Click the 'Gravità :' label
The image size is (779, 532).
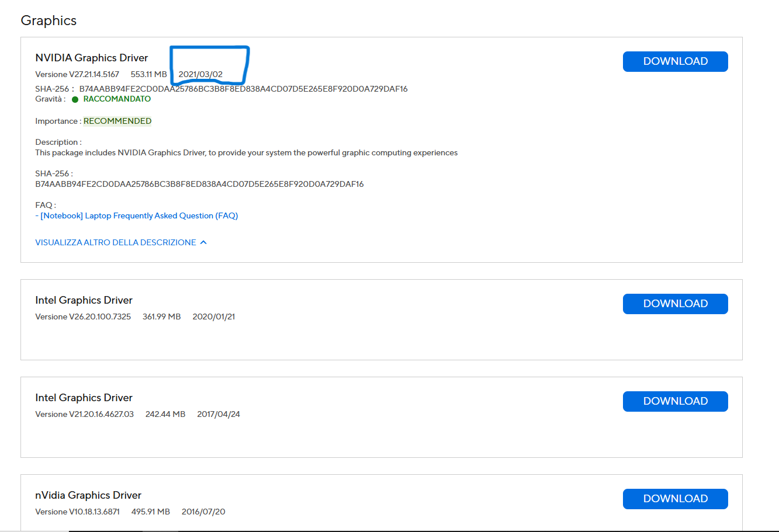50,99
